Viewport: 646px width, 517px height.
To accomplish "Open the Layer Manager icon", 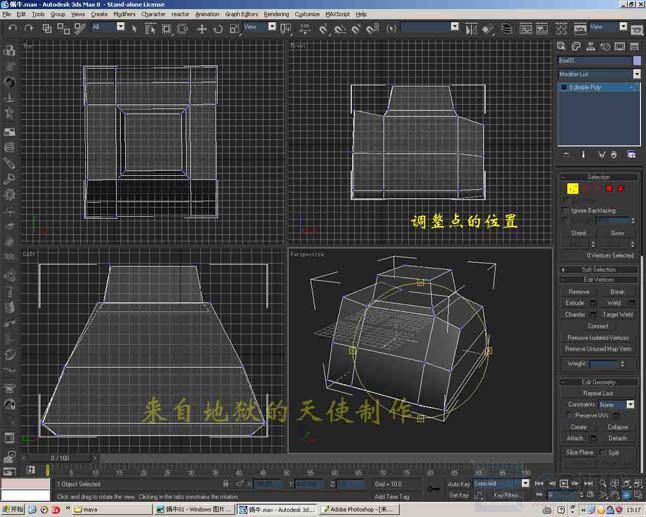I will pyautogui.click(x=506, y=29).
